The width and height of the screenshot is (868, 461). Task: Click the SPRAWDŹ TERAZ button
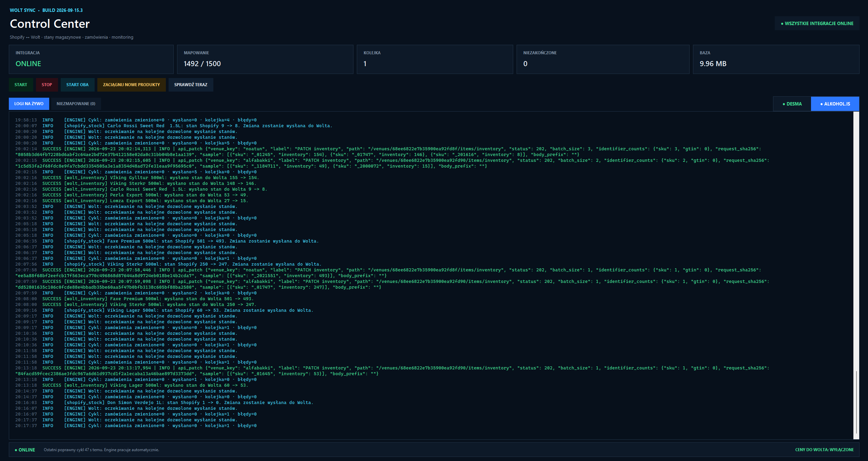pos(191,85)
